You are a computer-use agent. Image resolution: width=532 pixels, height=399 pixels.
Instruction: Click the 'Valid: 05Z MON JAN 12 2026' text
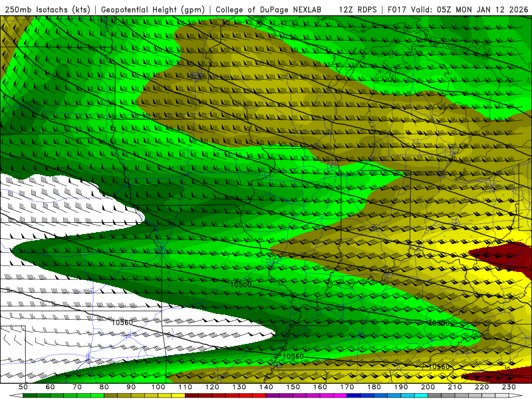469,9
